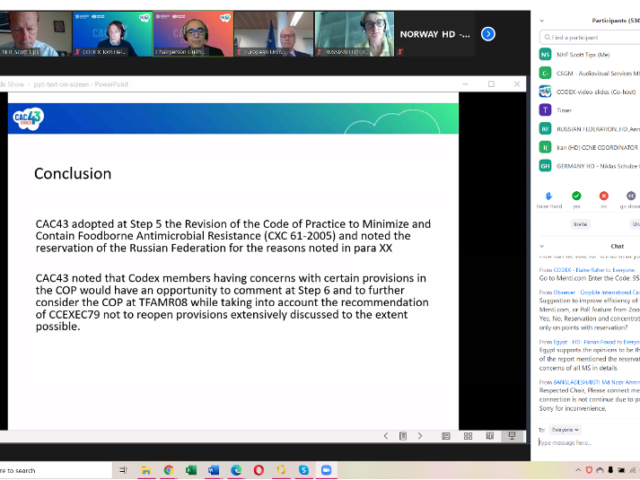Collapse the Chat panel
This screenshot has height=480, width=640.
[541, 244]
